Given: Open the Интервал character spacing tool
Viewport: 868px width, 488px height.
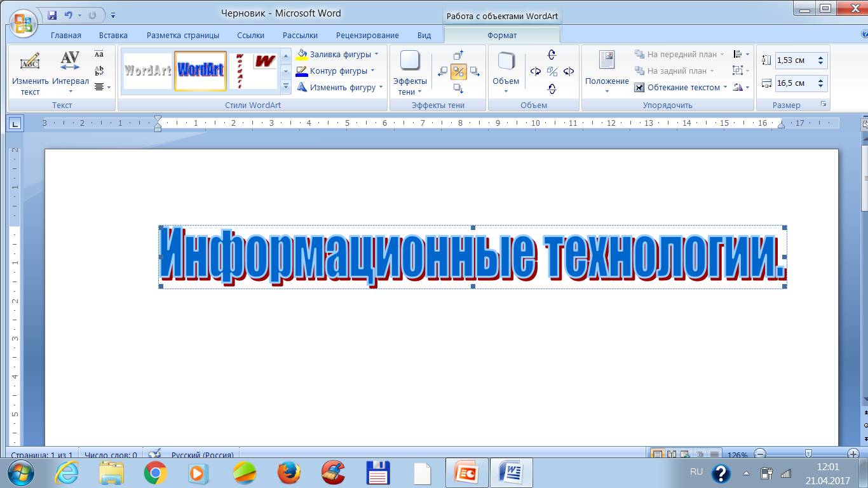Looking at the screenshot, I should [x=70, y=73].
